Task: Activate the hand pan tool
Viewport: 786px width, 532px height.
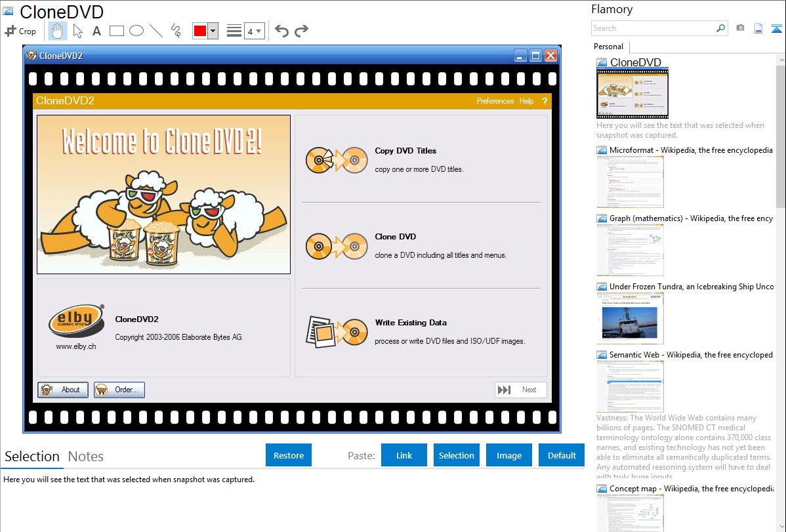Action: (57, 31)
